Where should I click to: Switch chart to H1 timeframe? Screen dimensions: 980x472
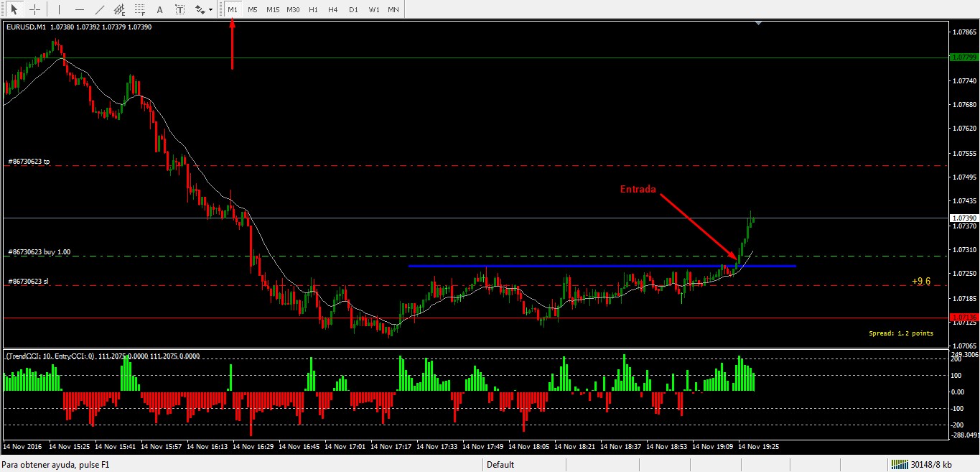tap(313, 10)
